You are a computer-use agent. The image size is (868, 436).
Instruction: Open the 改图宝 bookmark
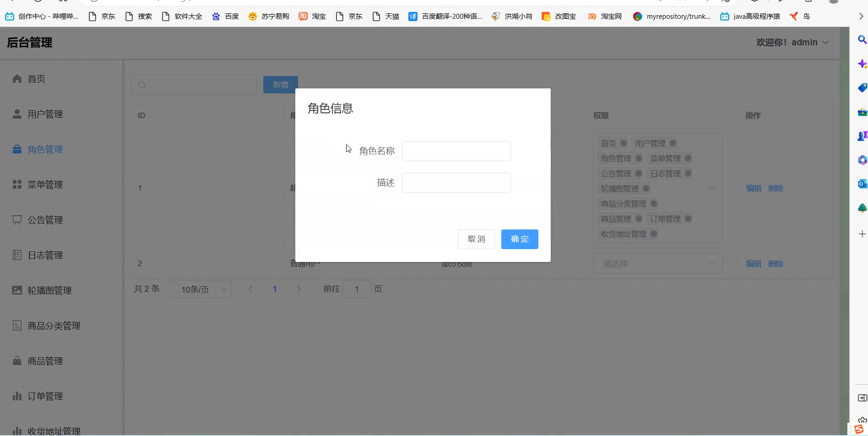(x=559, y=16)
